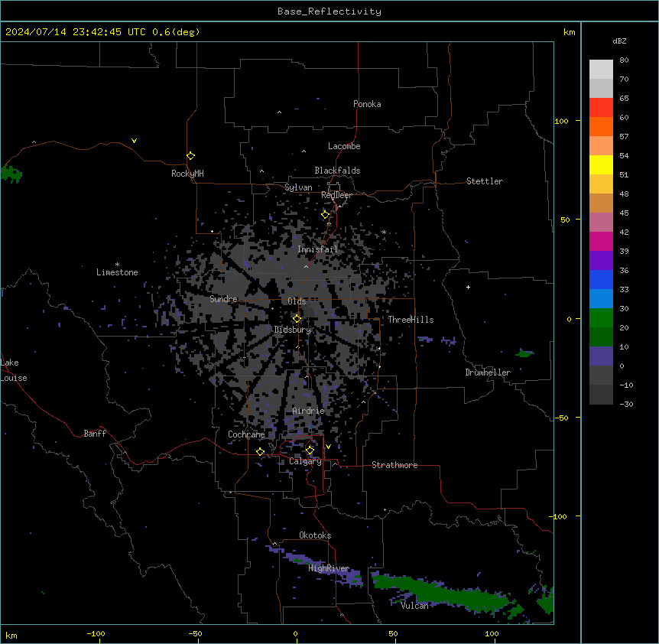Select the yellow 54-51 dBZ legend swatch

pos(601,164)
